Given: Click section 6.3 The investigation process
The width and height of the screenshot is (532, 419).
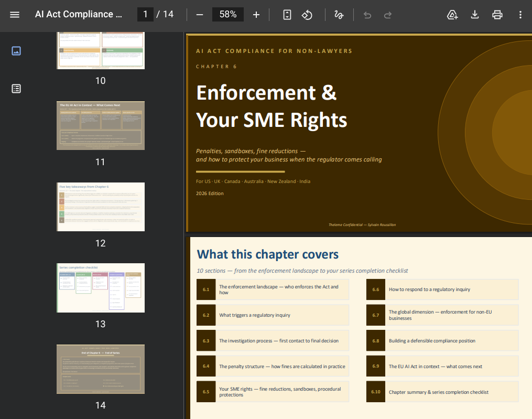Looking at the screenshot, I should pyautogui.click(x=273, y=340).
